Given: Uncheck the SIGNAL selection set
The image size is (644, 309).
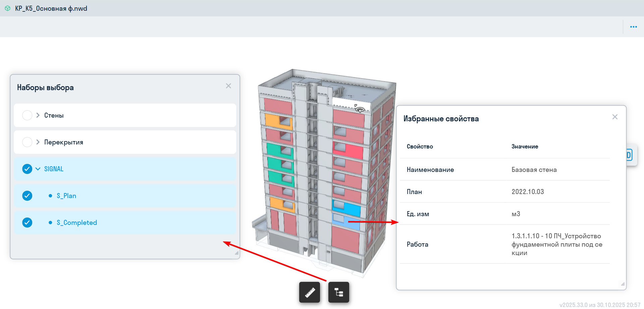Looking at the screenshot, I should tap(27, 169).
